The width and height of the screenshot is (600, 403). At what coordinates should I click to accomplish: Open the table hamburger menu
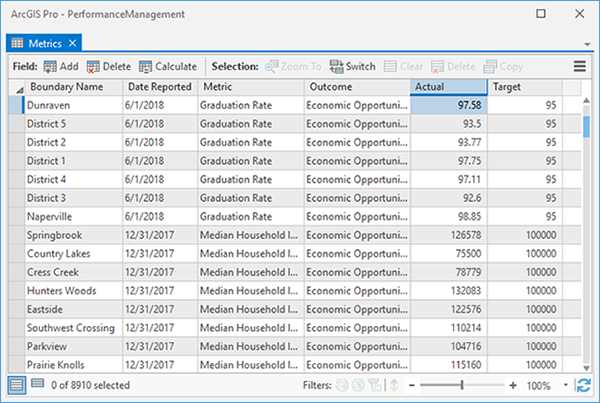coord(579,66)
